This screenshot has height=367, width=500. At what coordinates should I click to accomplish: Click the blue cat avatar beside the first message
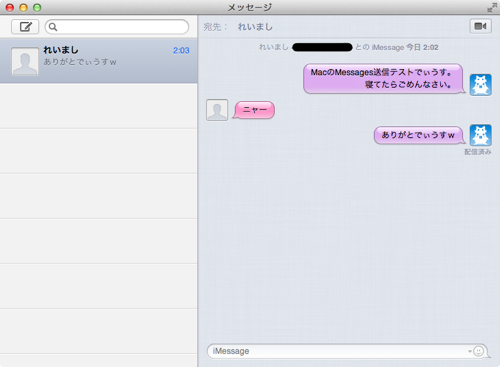[x=481, y=85]
